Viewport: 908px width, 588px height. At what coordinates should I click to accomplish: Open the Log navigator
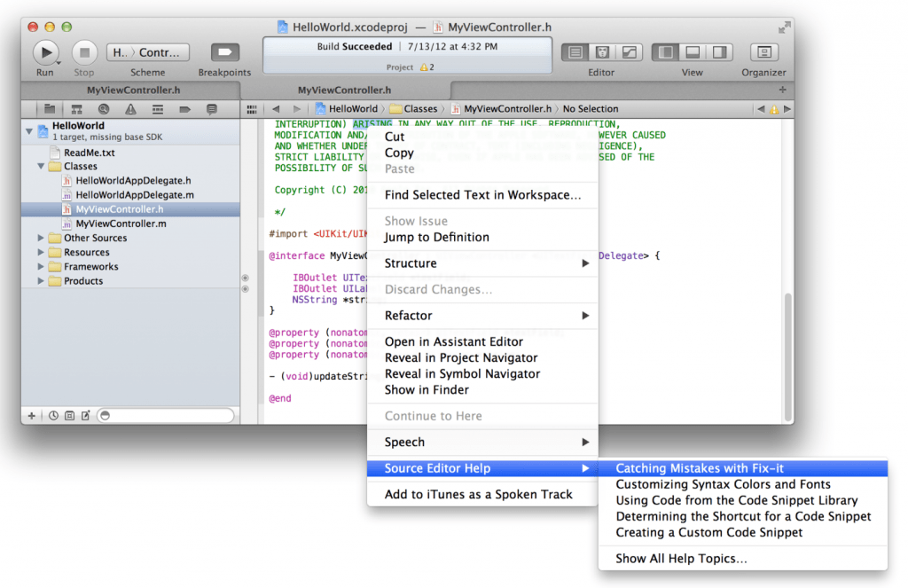click(211, 108)
